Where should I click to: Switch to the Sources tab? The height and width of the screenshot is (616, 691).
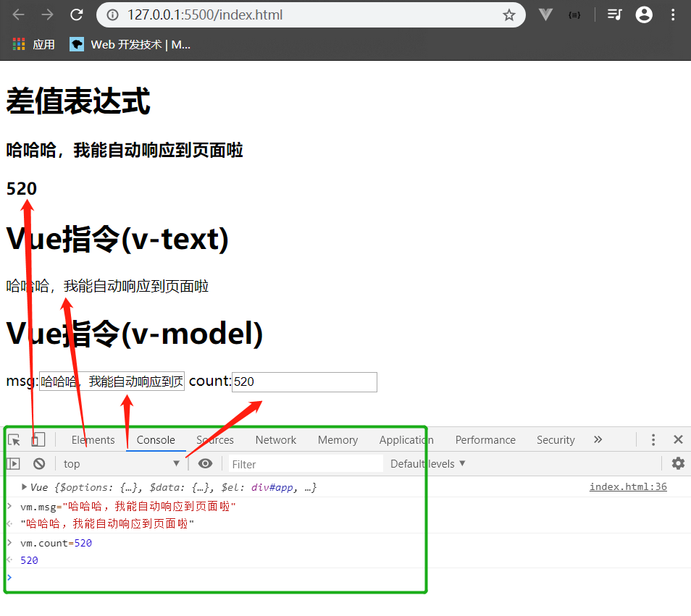pos(215,440)
